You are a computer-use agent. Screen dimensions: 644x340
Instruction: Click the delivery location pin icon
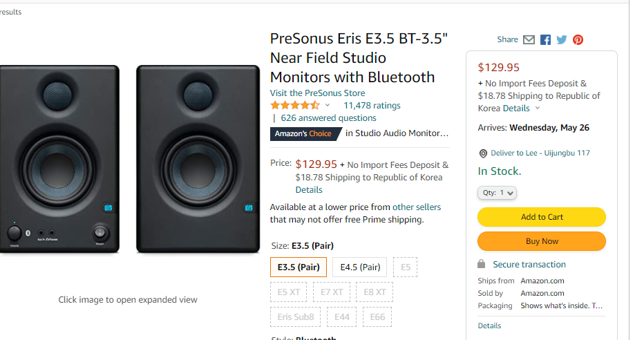pos(483,153)
